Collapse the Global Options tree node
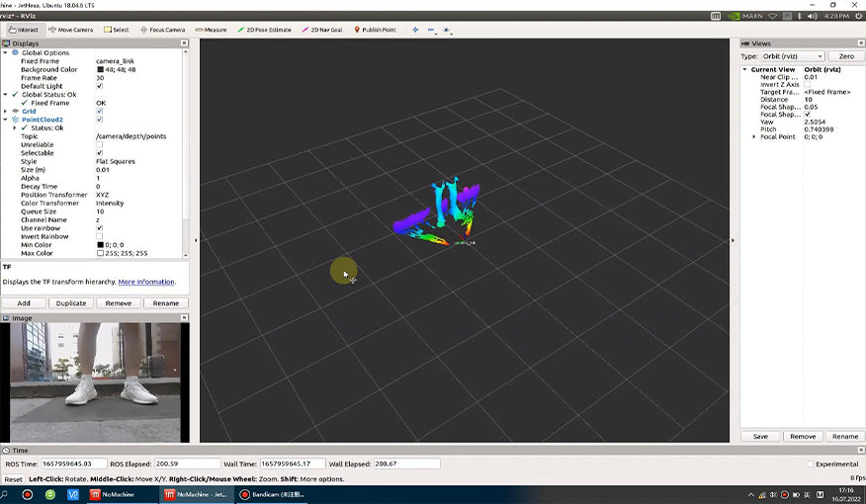Screen dimensions: 866x504 6,52
